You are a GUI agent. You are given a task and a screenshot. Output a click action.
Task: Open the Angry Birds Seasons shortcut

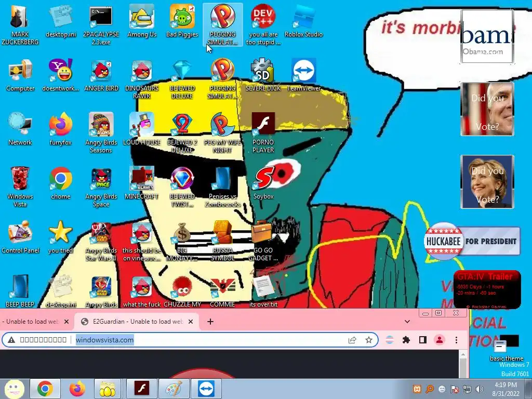pyautogui.click(x=101, y=133)
